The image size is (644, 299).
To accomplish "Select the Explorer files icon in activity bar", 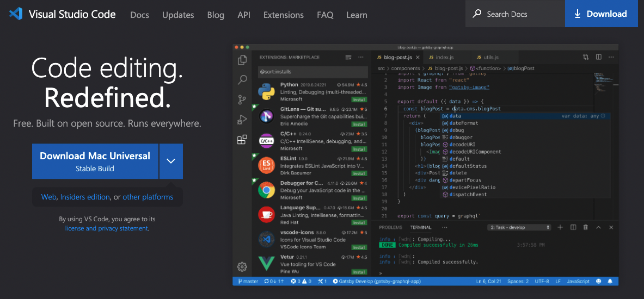I will (x=242, y=60).
